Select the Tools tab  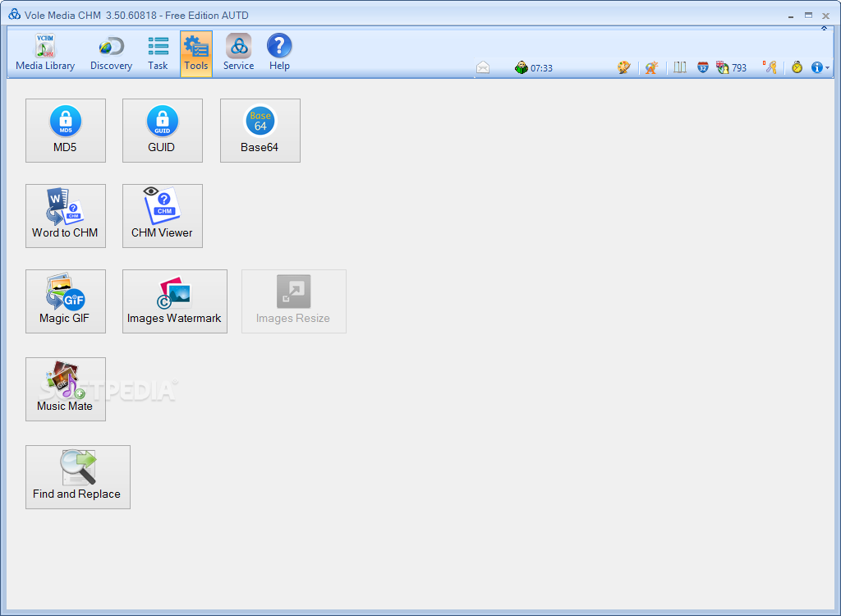pyautogui.click(x=196, y=53)
